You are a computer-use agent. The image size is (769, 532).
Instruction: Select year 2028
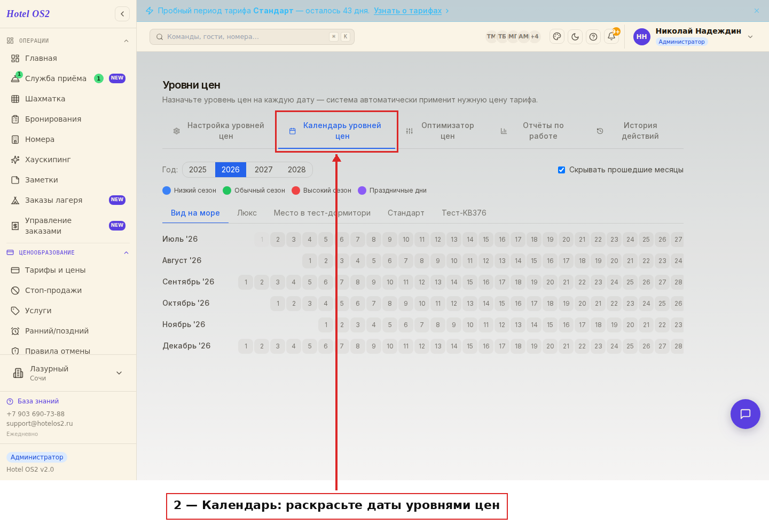[x=297, y=170]
